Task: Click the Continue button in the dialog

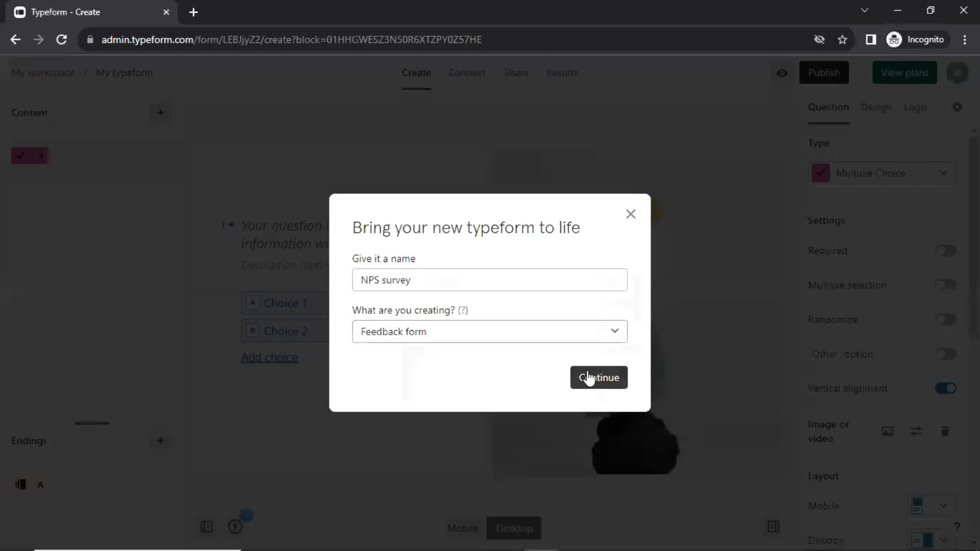Action: 599,378
